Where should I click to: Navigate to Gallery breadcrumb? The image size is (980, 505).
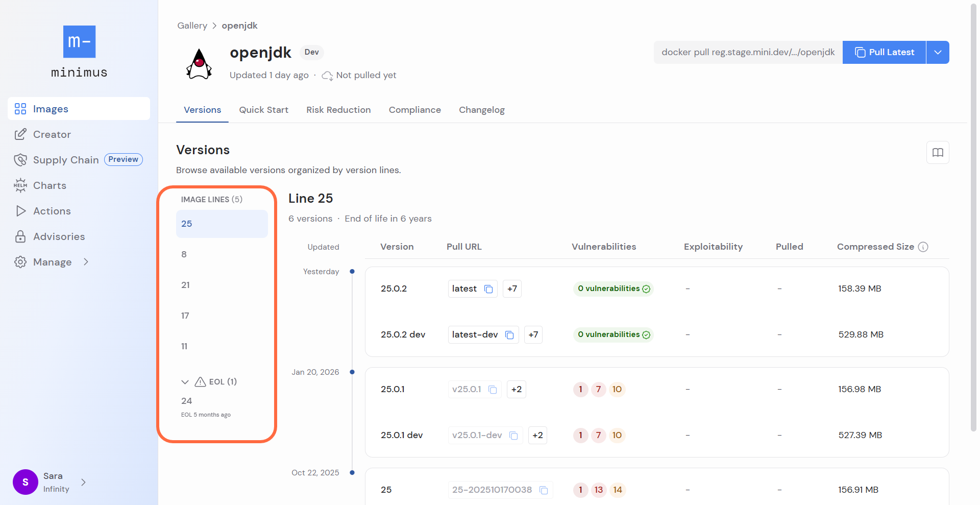192,26
